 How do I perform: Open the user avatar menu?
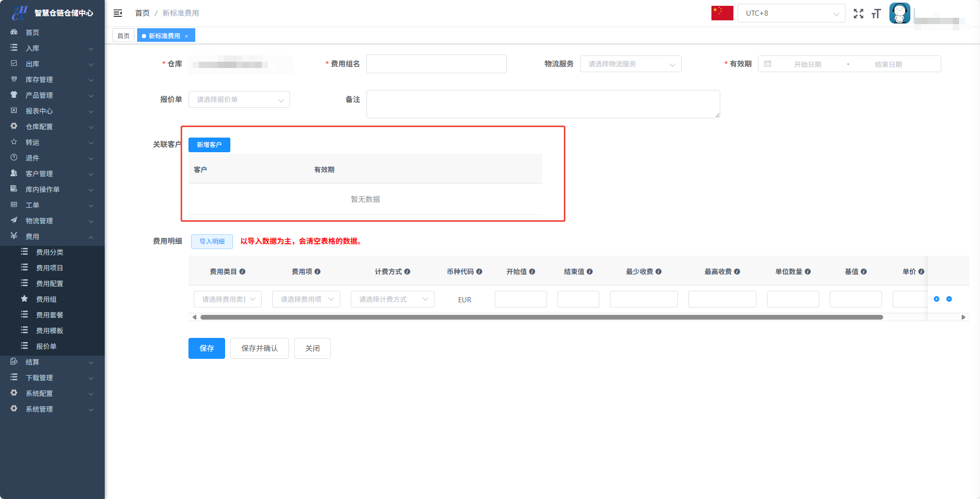(900, 13)
